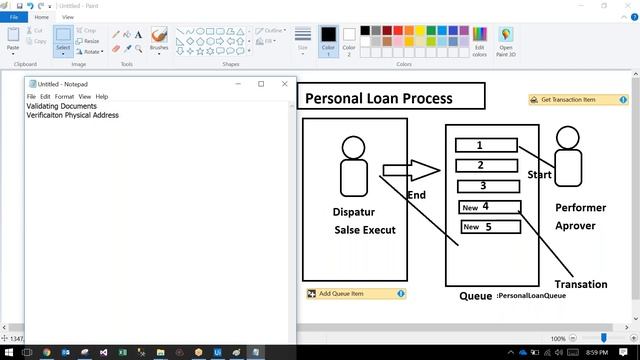
Task: Maximize the Notepad window
Action: 261,84
